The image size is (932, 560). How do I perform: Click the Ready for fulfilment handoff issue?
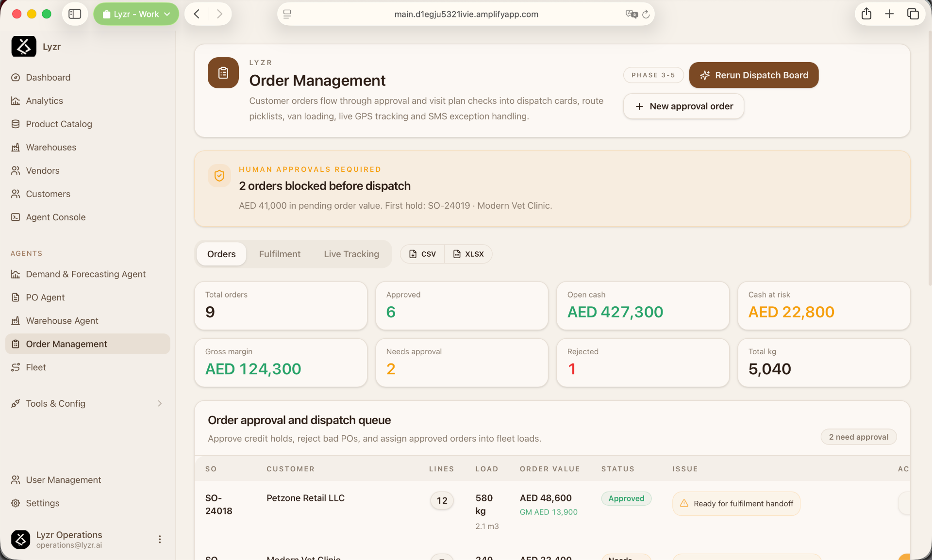[736, 504]
